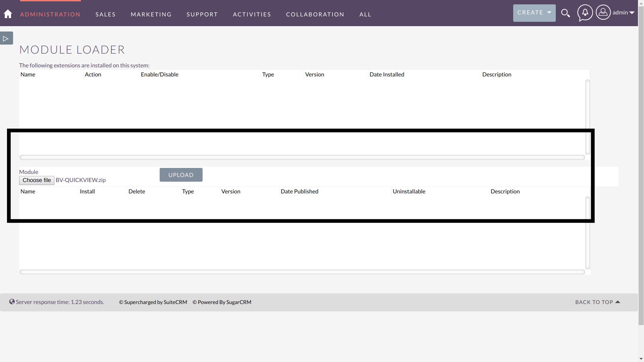Expand the sidebar toggle arrow
Viewport: 644px width, 362px height.
(6, 38)
